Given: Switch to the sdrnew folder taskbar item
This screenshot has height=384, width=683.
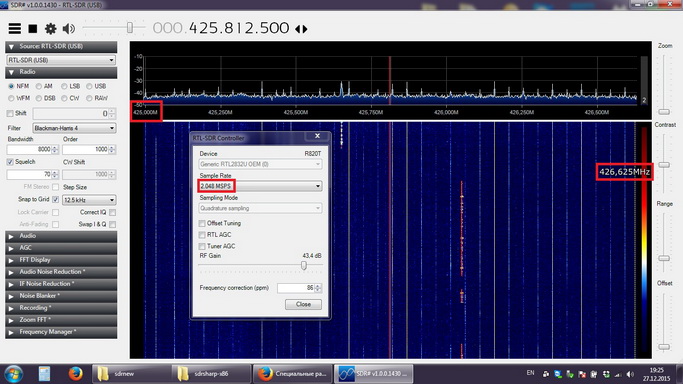Looking at the screenshot, I should point(131,374).
